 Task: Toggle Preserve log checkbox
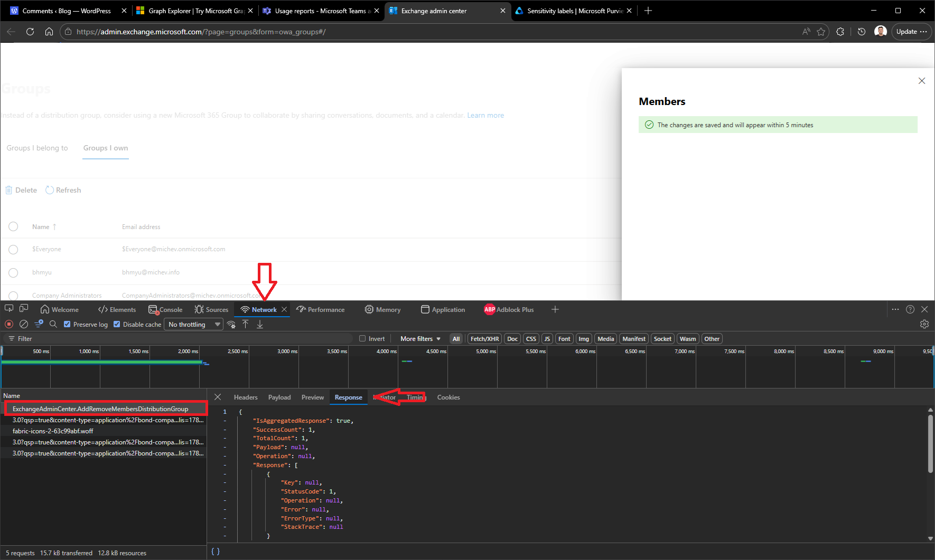[67, 324]
